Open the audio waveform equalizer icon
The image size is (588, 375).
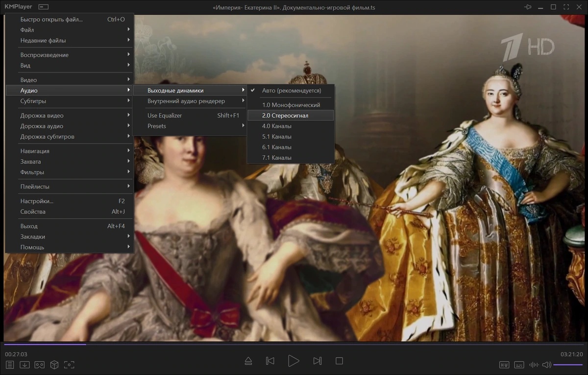tap(534, 365)
